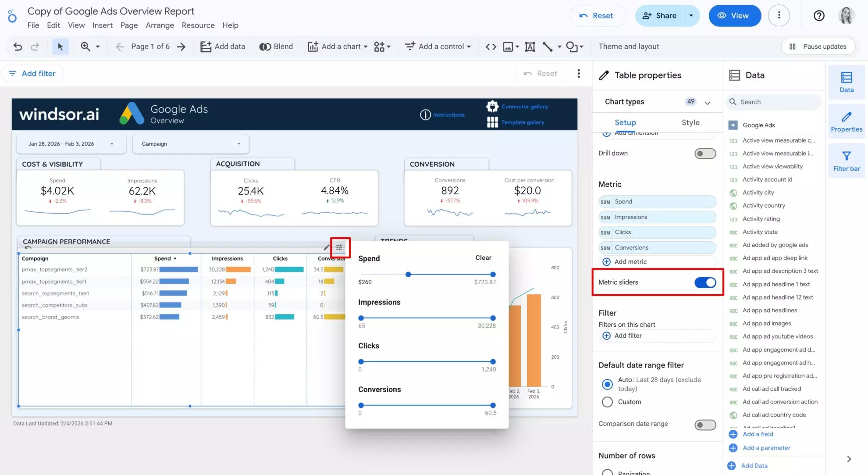Disable the Metric sliders toggle
Screen dimensions: 868x475
point(705,282)
